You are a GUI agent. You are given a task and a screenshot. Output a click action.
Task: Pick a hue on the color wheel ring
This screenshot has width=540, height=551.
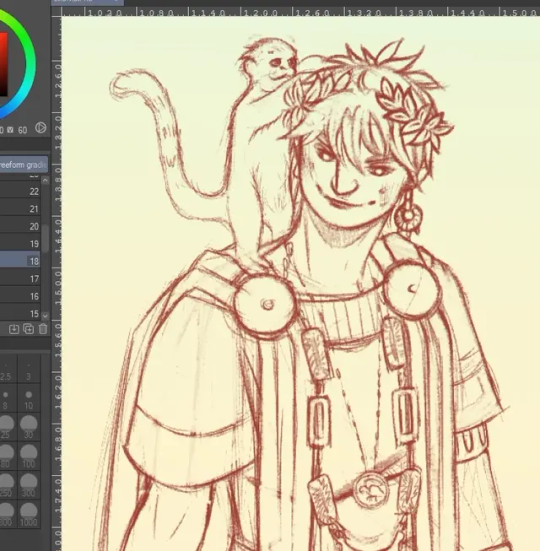pyautogui.click(x=30, y=64)
